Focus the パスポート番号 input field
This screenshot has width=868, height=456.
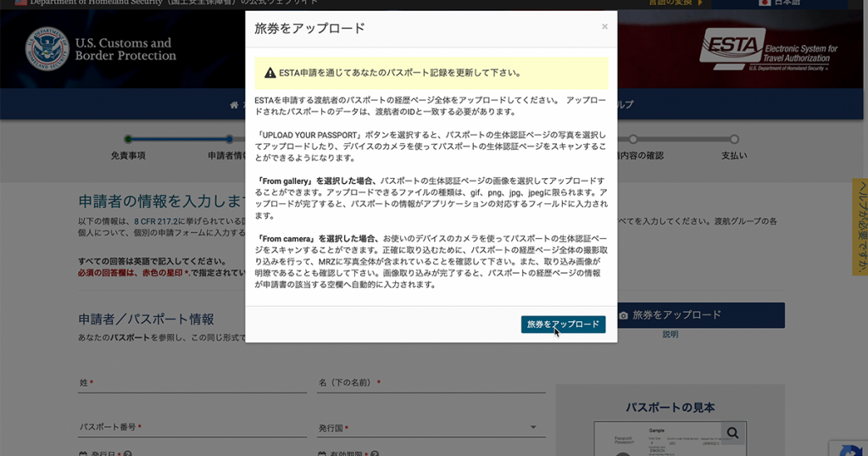192,428
